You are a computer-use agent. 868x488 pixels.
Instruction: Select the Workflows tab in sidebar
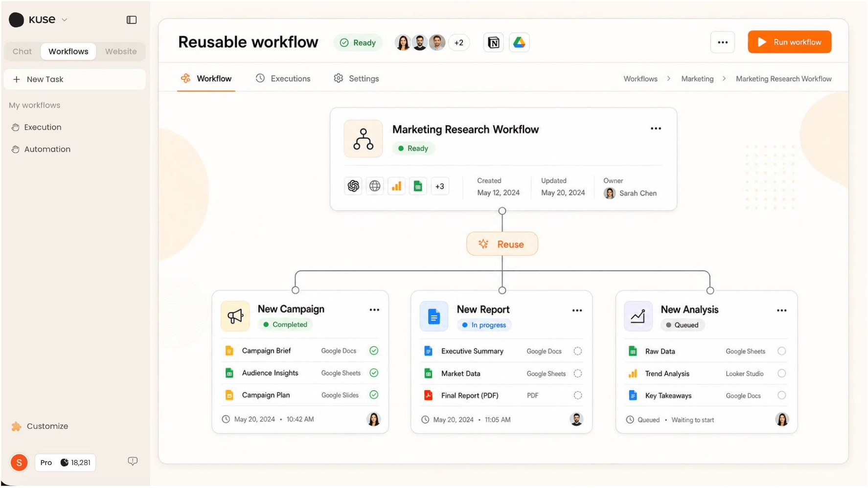point(69,51)
